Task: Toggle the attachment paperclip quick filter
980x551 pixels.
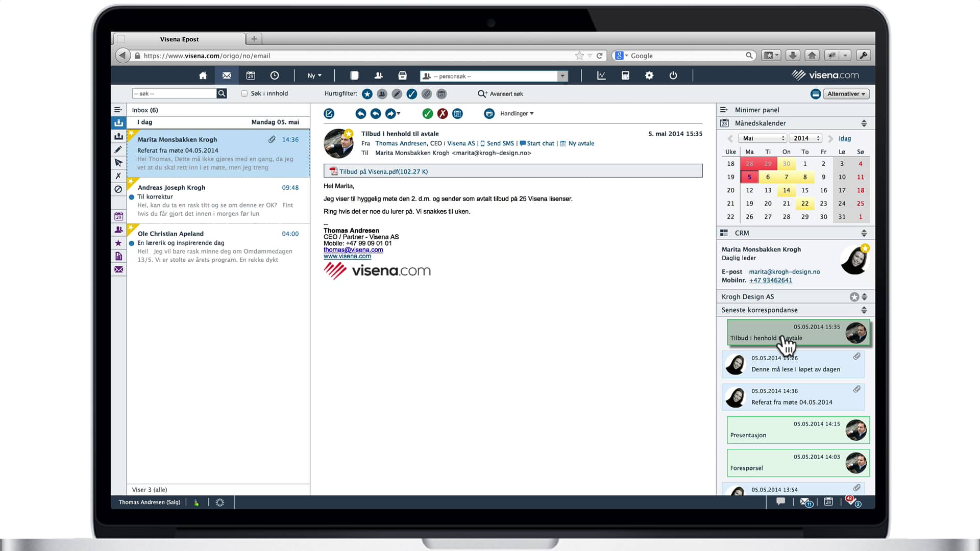Action: tap(427, 94)
